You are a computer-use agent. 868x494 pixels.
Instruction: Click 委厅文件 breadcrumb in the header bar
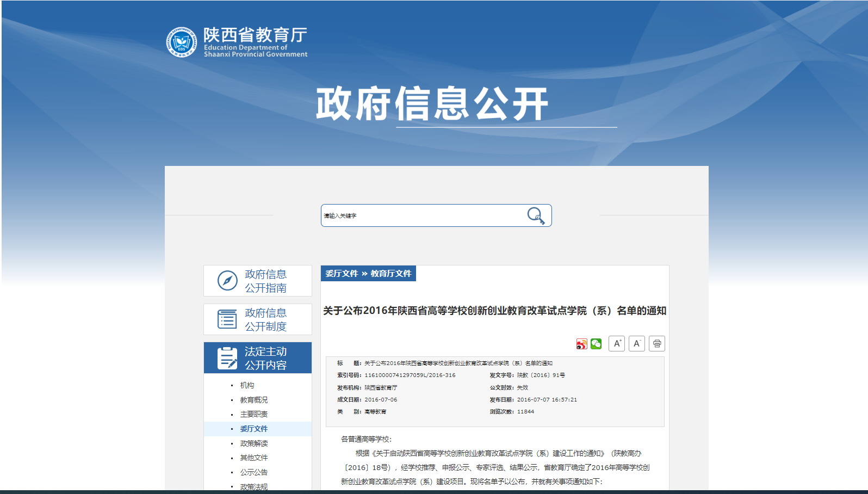click(x=342, y=274)
